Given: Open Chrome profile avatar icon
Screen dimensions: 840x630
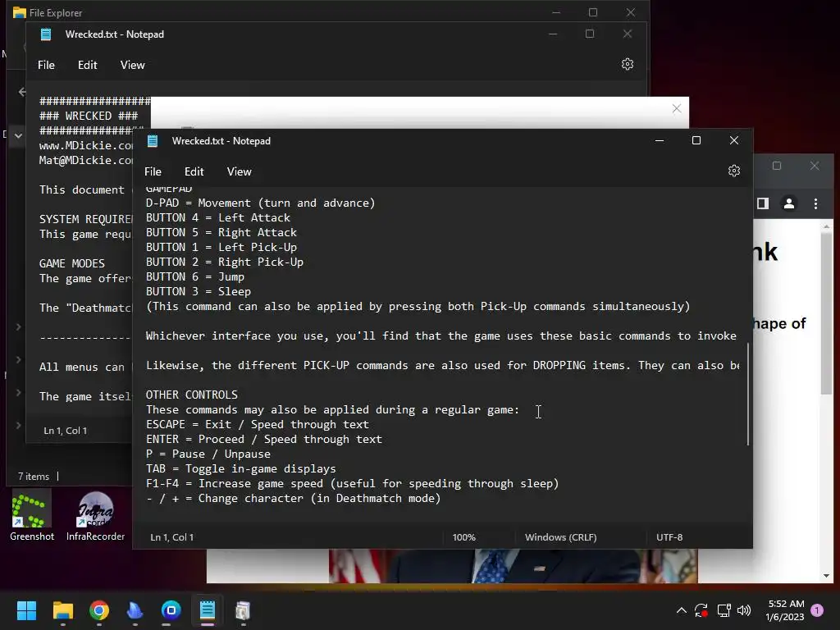Looking at the screenshot, I should [789, 203].
